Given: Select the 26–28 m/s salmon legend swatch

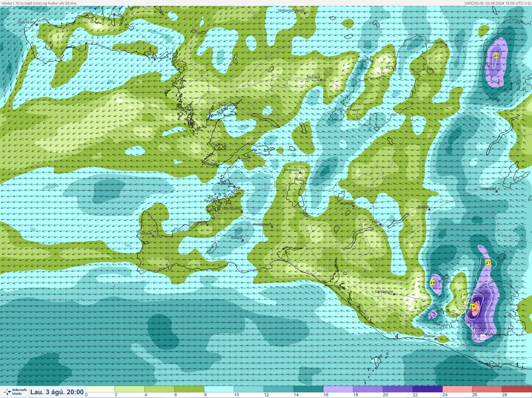Looking at the screenshot, I should click(487, 389).
